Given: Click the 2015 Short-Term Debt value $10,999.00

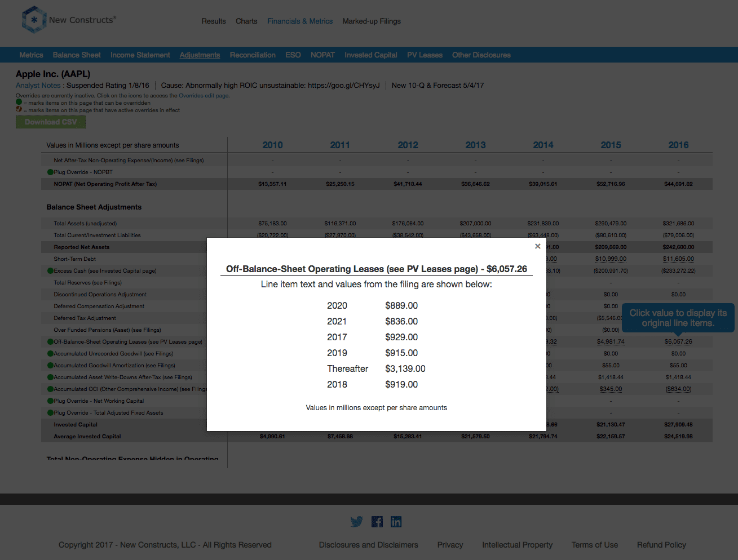Looking at the screenshot, I should click(611, 259).
